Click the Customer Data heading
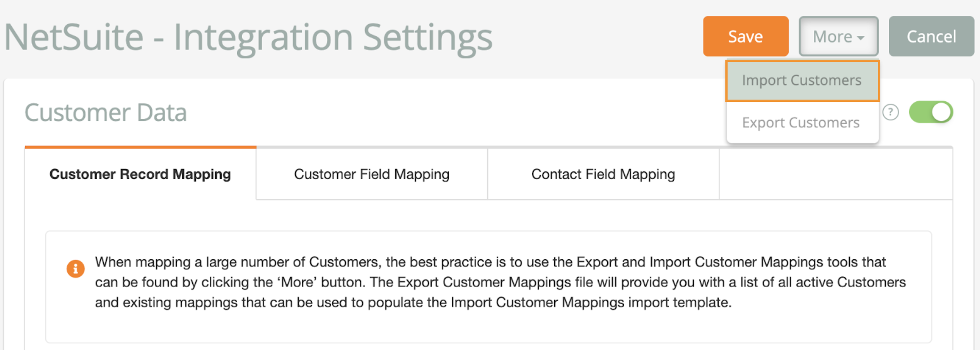 click(x=106, y=112)
